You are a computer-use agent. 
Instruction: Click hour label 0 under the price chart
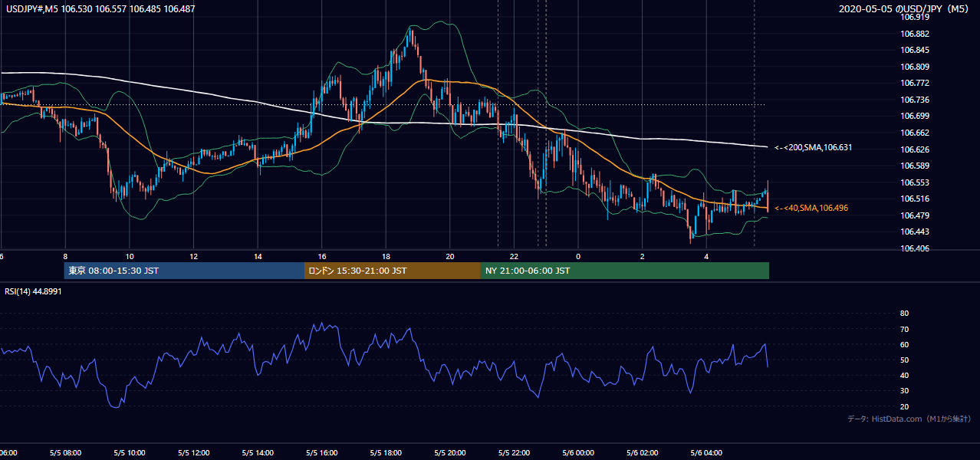[x=578, y=257]
